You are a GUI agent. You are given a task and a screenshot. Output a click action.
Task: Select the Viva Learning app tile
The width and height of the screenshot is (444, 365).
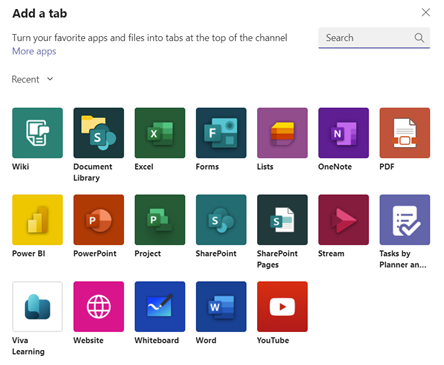37,307
